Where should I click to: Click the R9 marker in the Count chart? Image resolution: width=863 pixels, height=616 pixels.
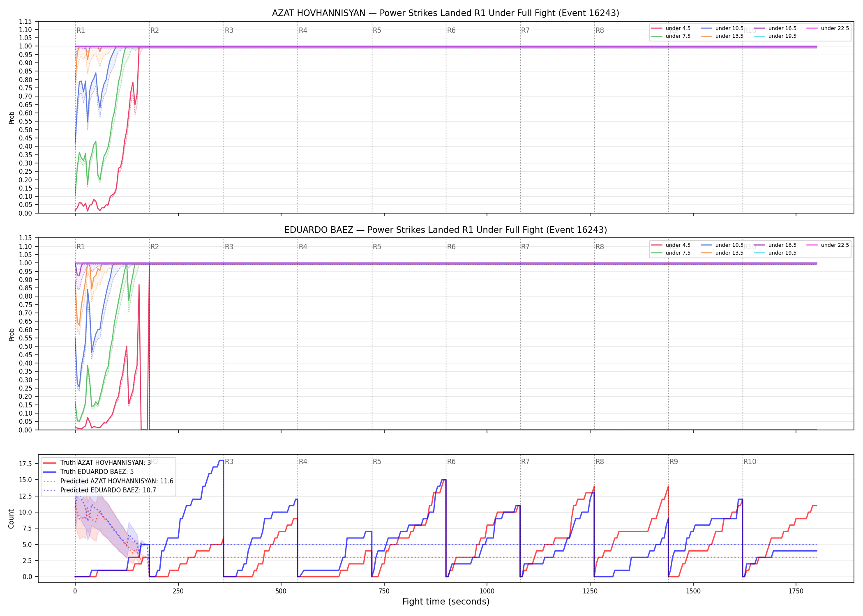(x=674, y=462)
